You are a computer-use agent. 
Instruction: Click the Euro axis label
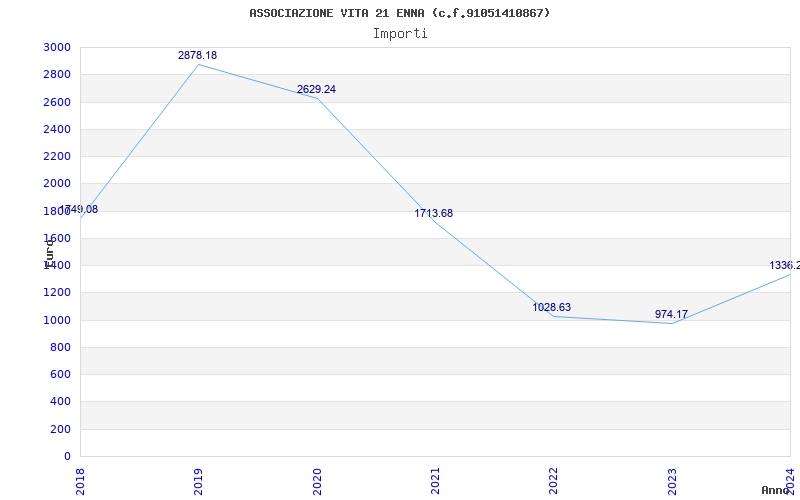click(x=49, y=253)
